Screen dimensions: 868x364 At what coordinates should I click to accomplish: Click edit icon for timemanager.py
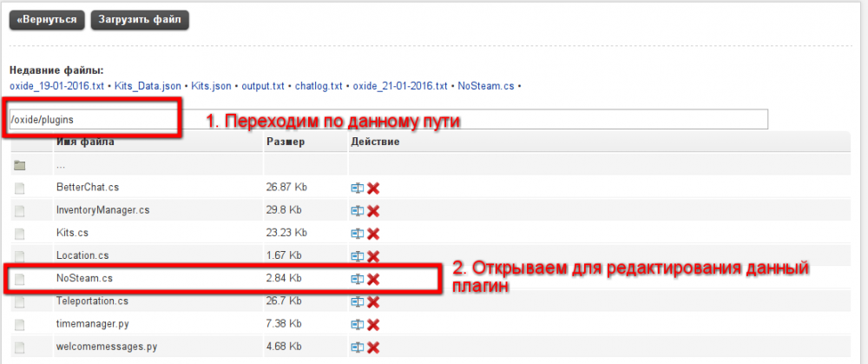[x=357, y=325]
